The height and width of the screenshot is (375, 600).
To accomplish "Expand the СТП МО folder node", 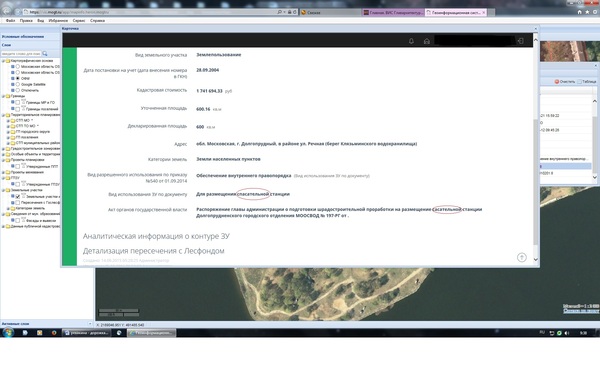I will click(8, 121).
